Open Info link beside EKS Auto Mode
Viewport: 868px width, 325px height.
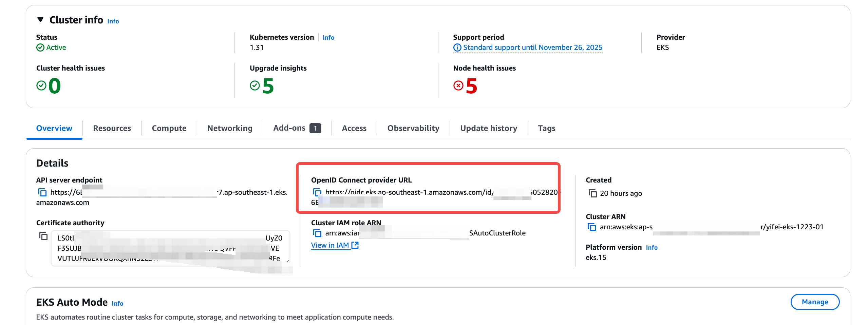(x=117, y=304)
